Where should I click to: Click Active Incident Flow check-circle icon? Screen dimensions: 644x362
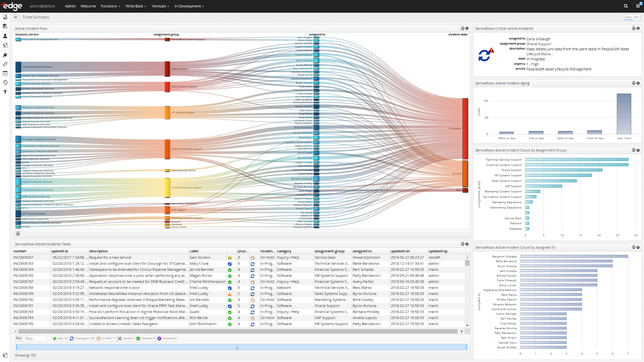(x=463, y=29)
